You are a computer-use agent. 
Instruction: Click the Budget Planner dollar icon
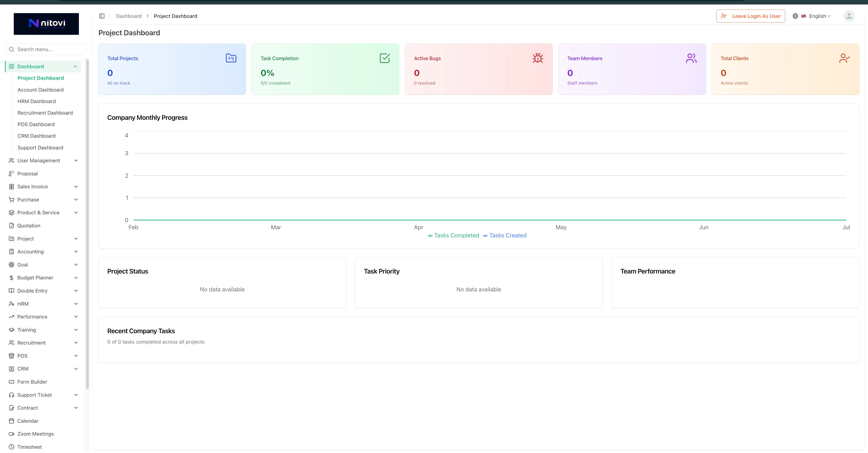12,278
